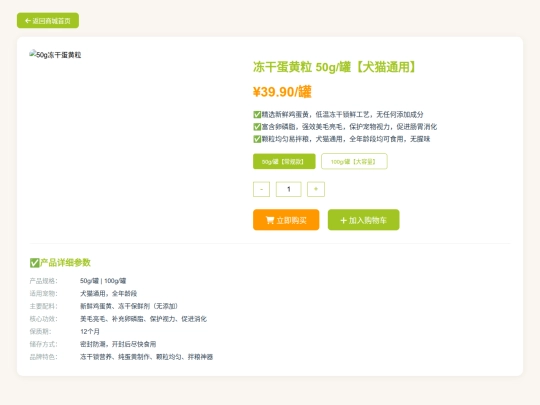
Task: Click the ¥39.90/罐 price text
Action: pyautogui.click(x=282, y=92)
